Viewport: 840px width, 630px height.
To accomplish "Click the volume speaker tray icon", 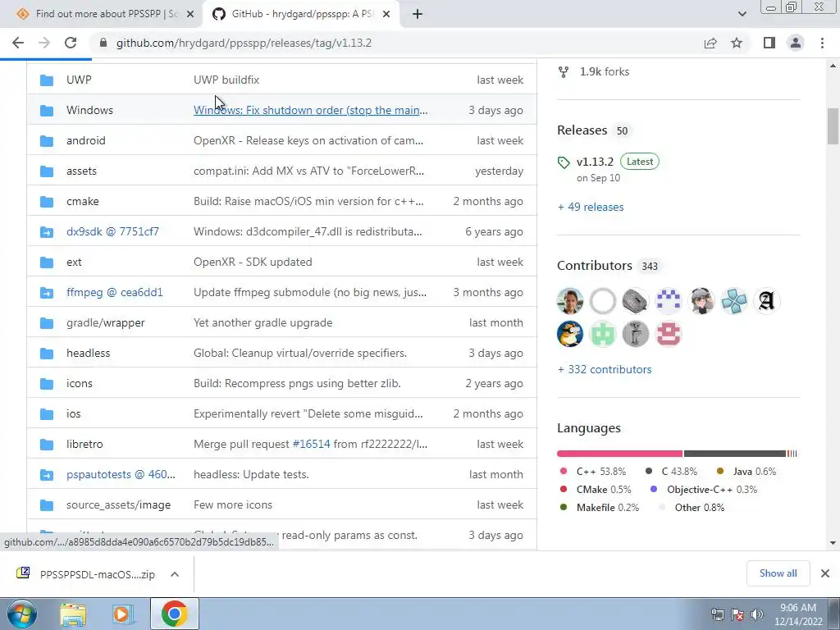I will 757,614.
